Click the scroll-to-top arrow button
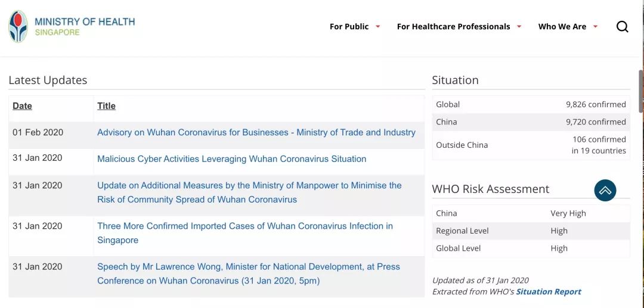 [x=605, y=191]
